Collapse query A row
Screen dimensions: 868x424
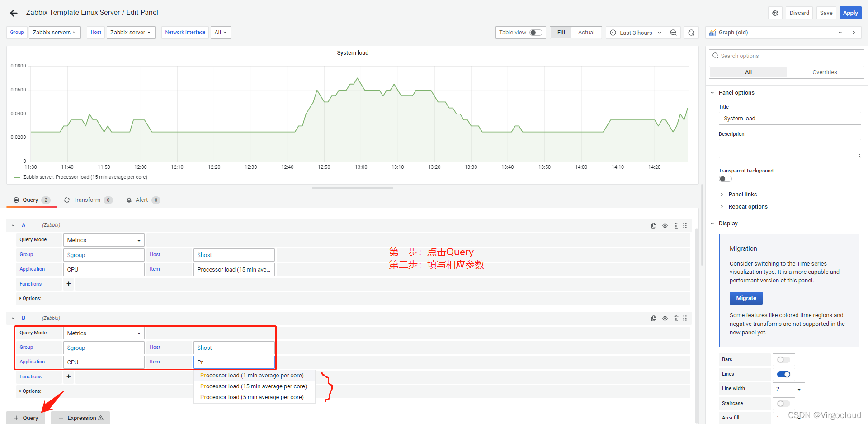click(x=13, y=225)
